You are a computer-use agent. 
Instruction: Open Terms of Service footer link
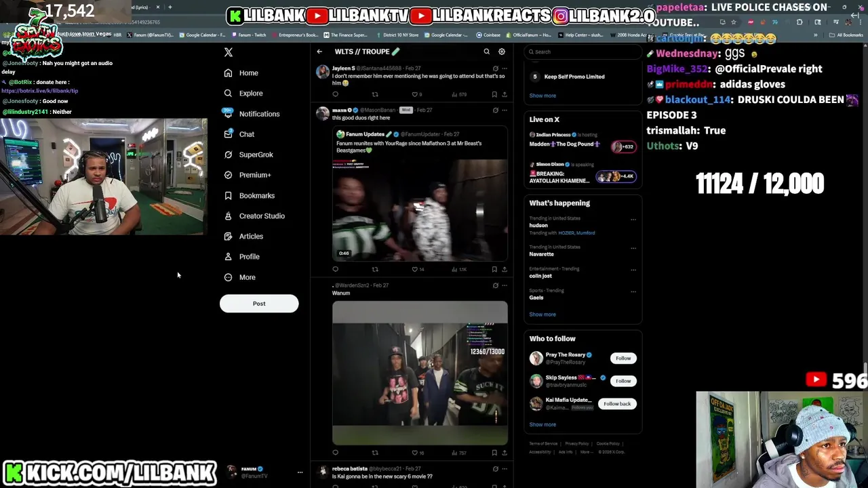click(543, 444)
